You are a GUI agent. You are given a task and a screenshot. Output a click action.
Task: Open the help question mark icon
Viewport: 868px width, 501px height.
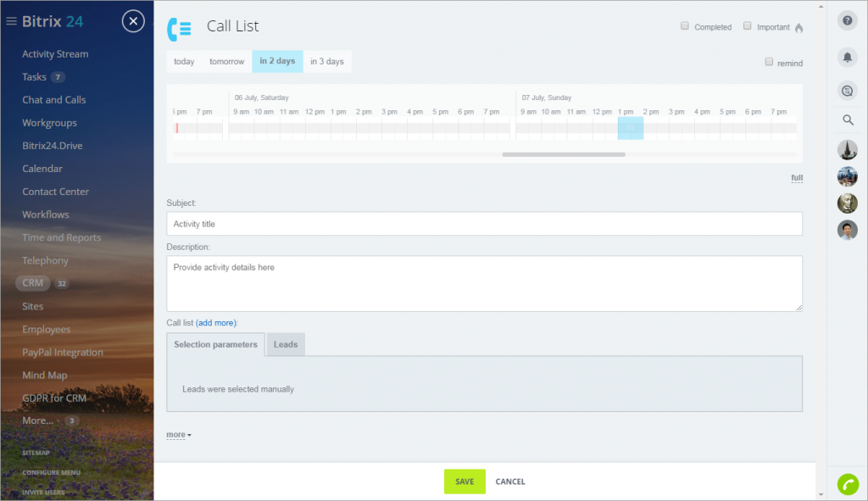tap(847, 21)
